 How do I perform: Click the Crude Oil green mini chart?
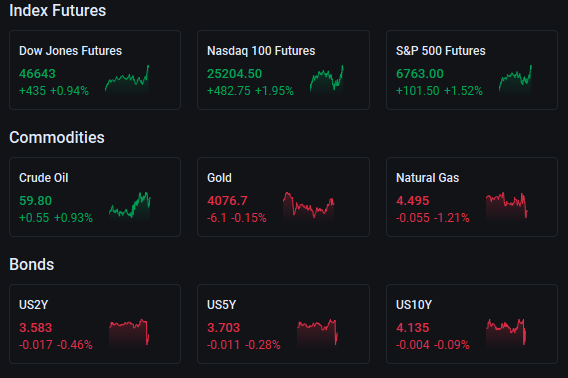click(130, 207)
